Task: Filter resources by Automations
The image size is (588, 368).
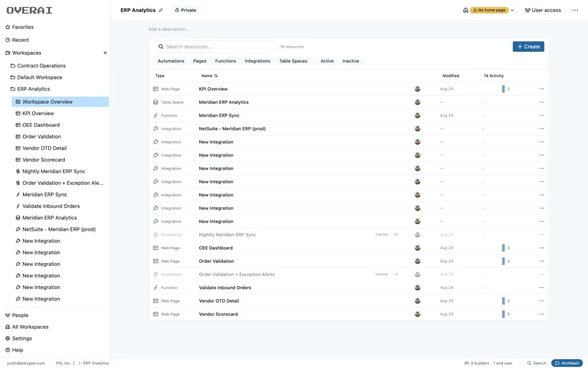Action: [x=171, y=61]
